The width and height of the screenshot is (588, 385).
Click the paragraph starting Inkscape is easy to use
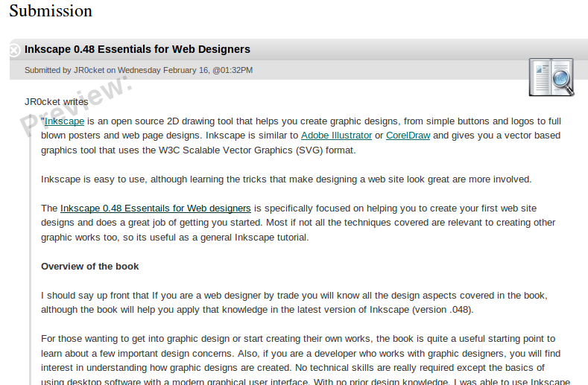[286, 179]
